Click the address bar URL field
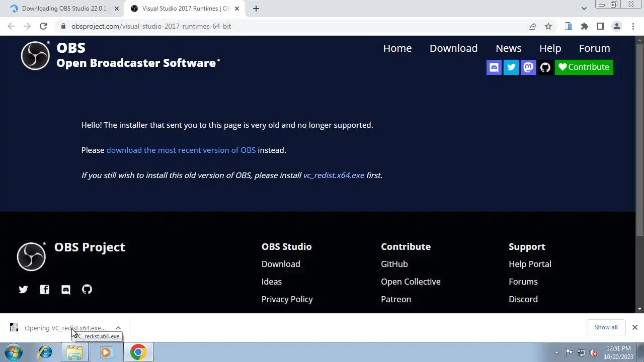The image size is (644, 362). tap(292, 26)
